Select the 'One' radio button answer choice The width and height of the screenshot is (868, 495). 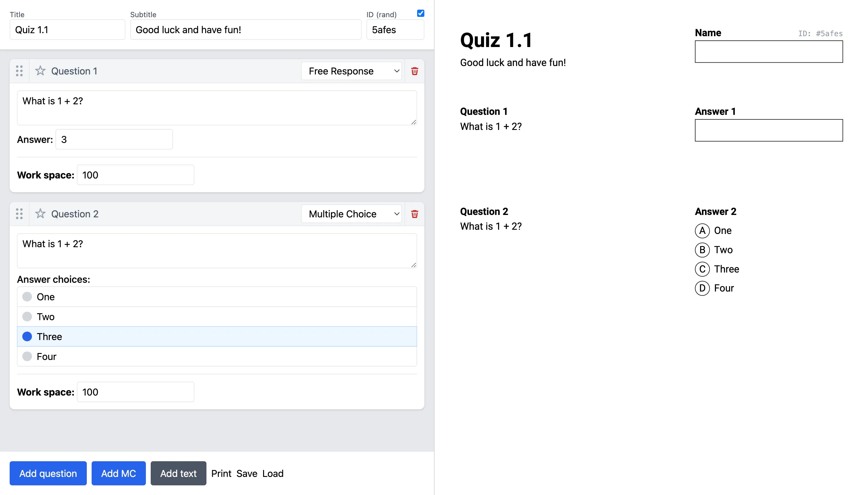[27, 296]
